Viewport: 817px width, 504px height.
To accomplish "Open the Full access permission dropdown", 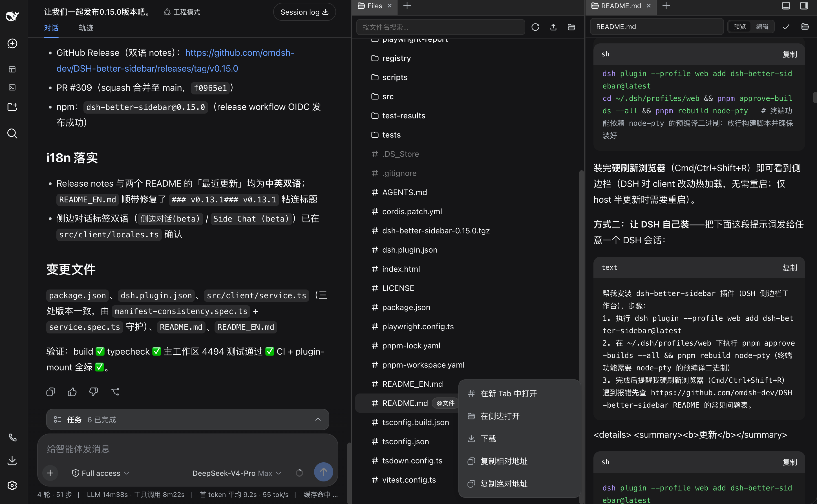I will [101, 473].
